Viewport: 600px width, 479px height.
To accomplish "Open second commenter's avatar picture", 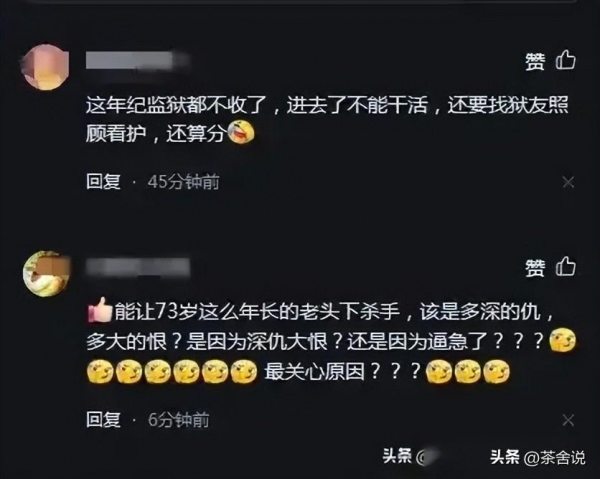I will point(46,274).
